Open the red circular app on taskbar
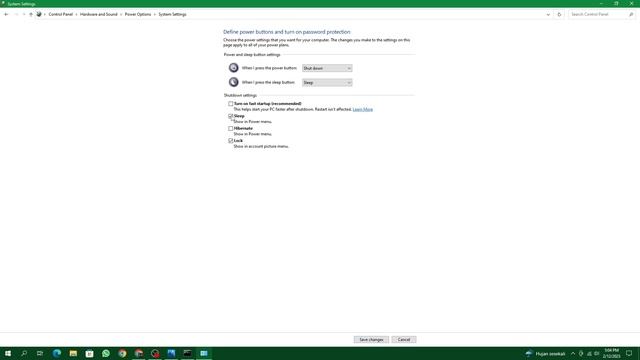Screen dimensions: 640x360 click(155, 353)
